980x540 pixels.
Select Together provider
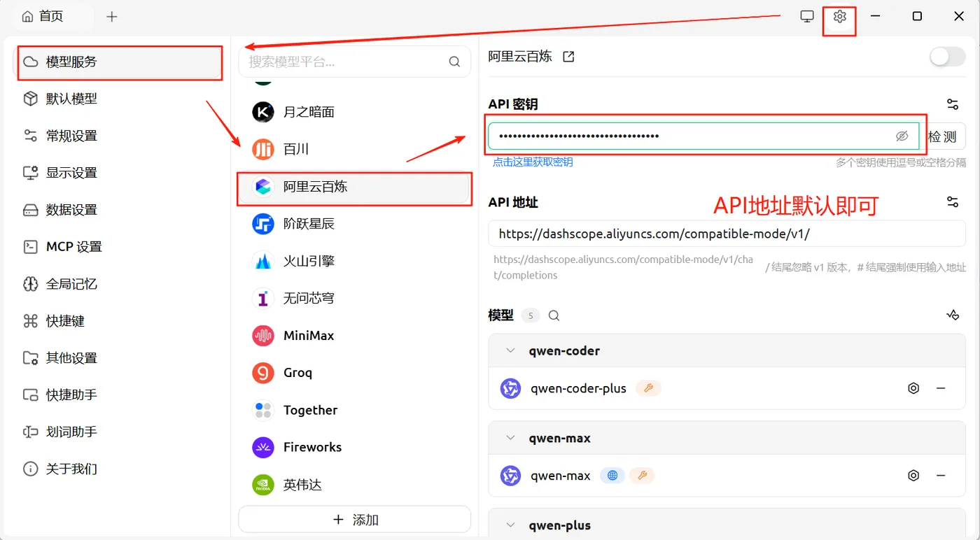click(354, 410)
